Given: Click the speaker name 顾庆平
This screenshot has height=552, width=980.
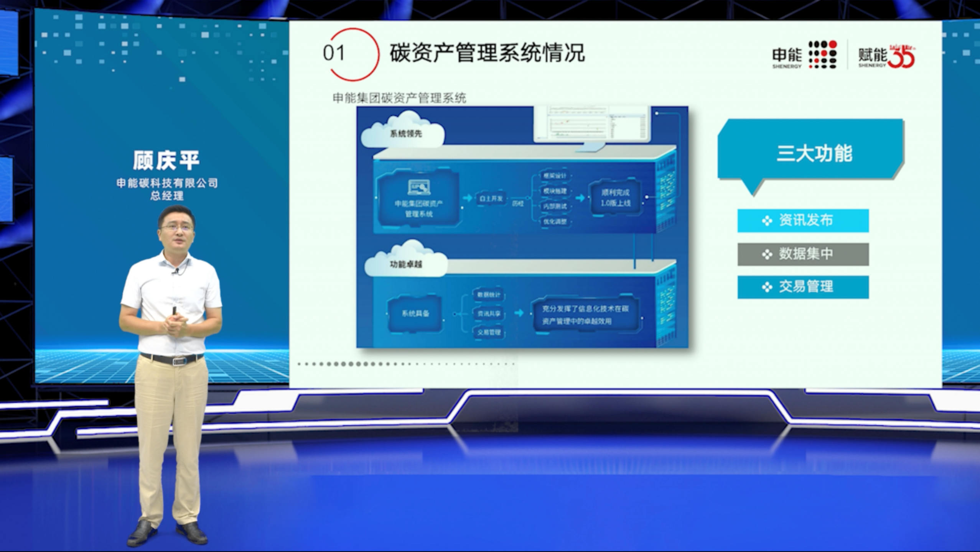Looking at the screenshot, I should (166, 160).
